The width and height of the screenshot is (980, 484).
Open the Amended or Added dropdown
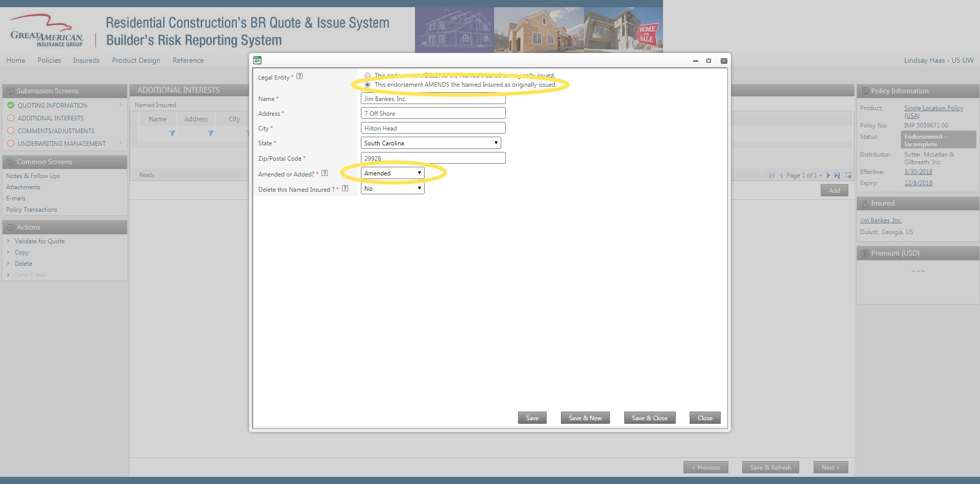[x=392, y=173]
